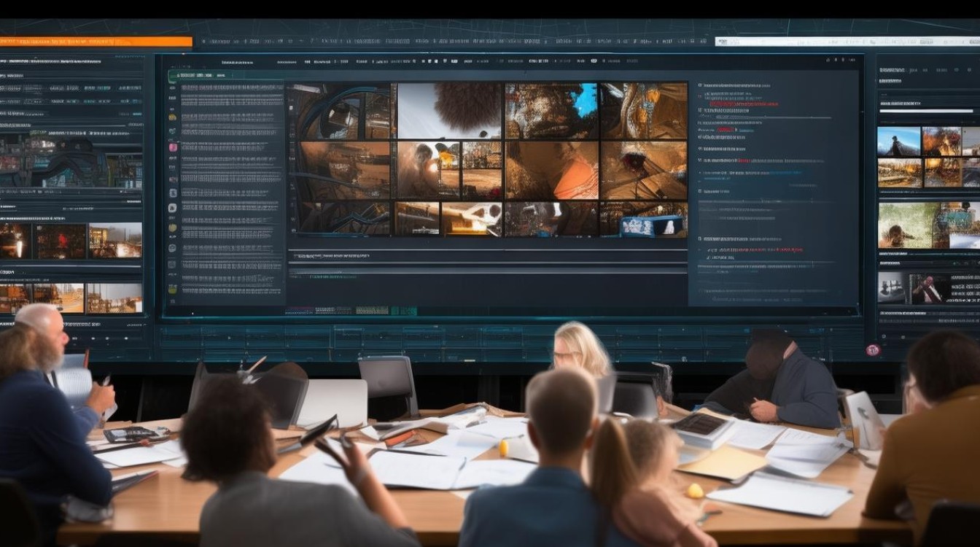The image size is (980, 547).
Task: Select bottom-row main-grid thumbnail with glowing white machinery
Action: coord(472,220)
